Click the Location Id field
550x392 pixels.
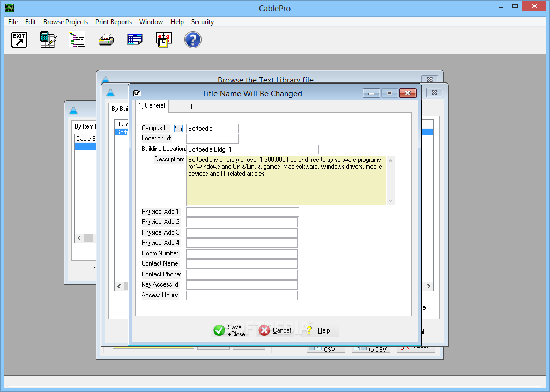(212, 139)
